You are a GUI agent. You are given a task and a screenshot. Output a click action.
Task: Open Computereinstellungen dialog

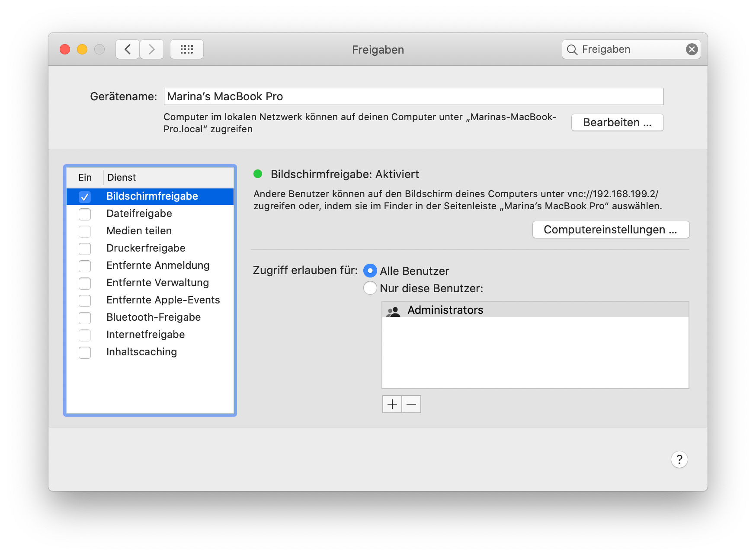tap(611, 230)
